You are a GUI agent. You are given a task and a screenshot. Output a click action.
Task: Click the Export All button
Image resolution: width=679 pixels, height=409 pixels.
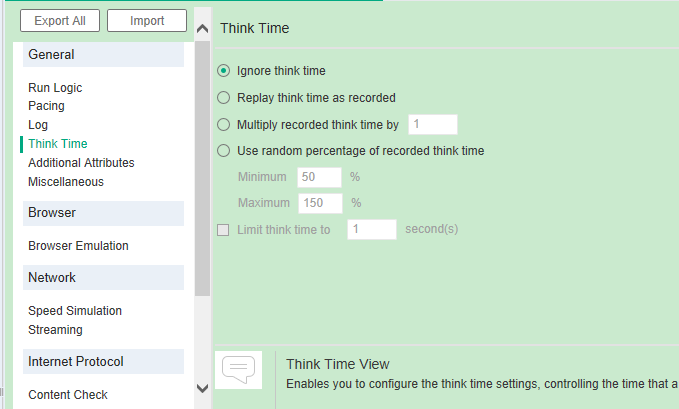coord(59,21)
